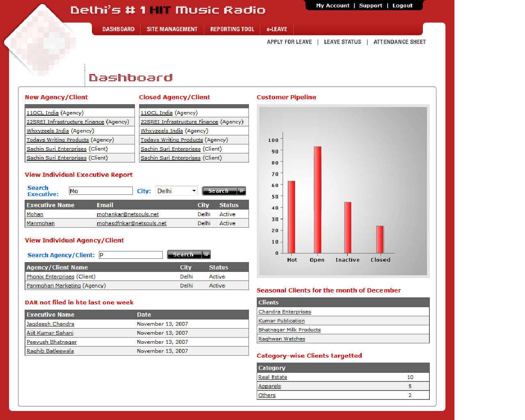
Task: Open the My Account link
Action: (333, 6)
